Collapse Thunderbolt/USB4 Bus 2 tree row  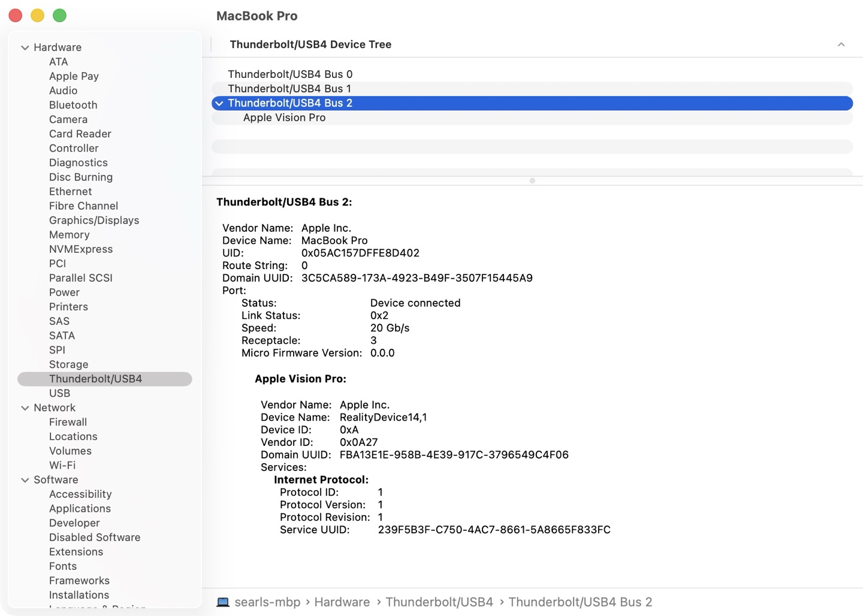(219, 104)
